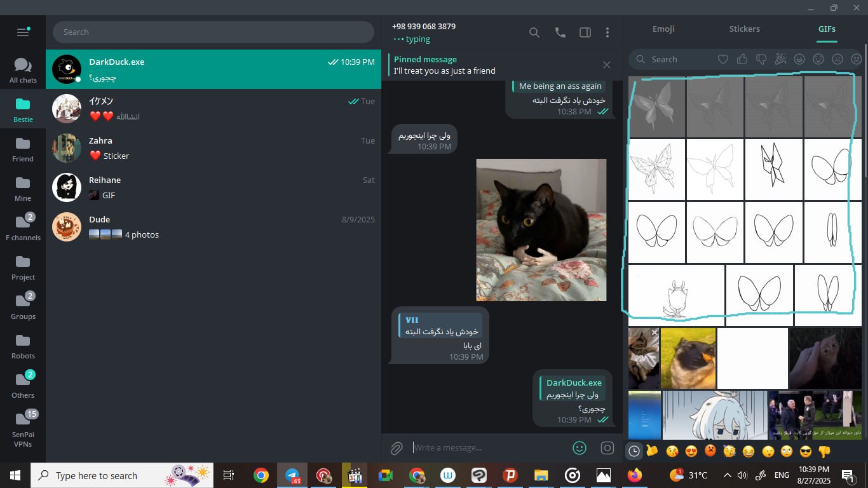868x488 pixels.
Task: Expand hidden system tray icons
Action: tap(727, 475)
